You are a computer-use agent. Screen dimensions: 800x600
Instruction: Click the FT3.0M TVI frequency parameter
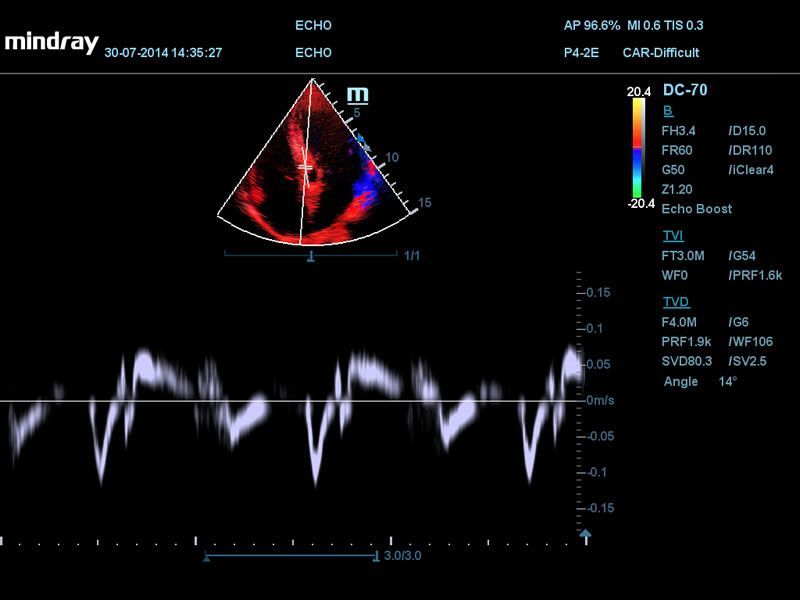tap(683, 256)
